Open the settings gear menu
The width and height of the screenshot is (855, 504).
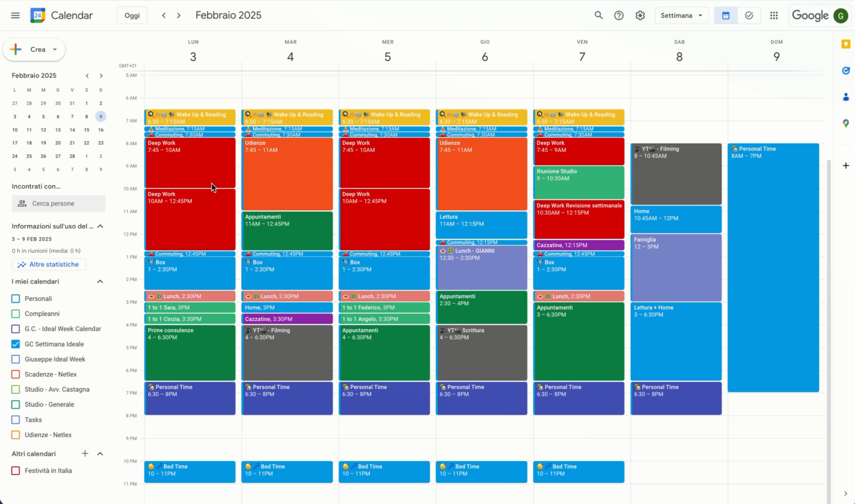[x=640, y=15]
